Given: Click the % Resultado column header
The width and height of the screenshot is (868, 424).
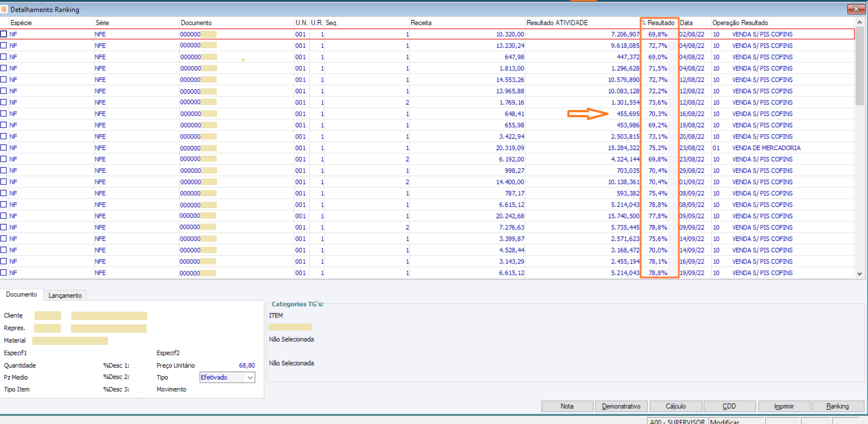Looking at the screenshot, I should click(x=659, y=23).
